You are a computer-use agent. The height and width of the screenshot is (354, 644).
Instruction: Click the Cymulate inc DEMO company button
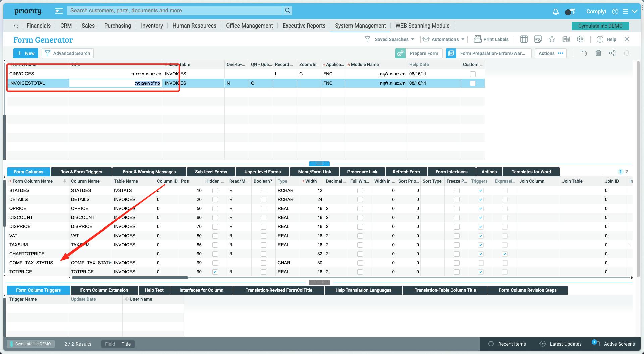pos(600,26)
